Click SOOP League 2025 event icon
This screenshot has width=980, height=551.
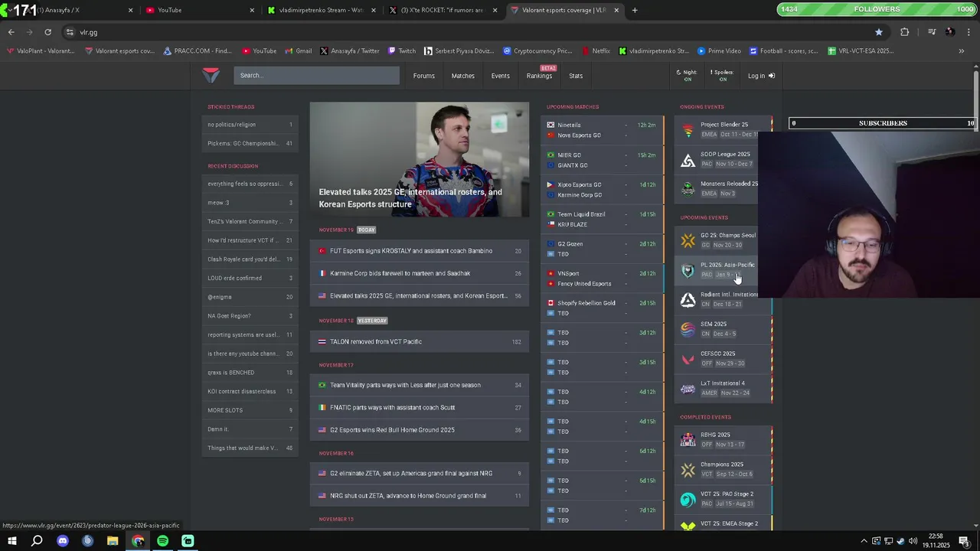coord(688,160)
